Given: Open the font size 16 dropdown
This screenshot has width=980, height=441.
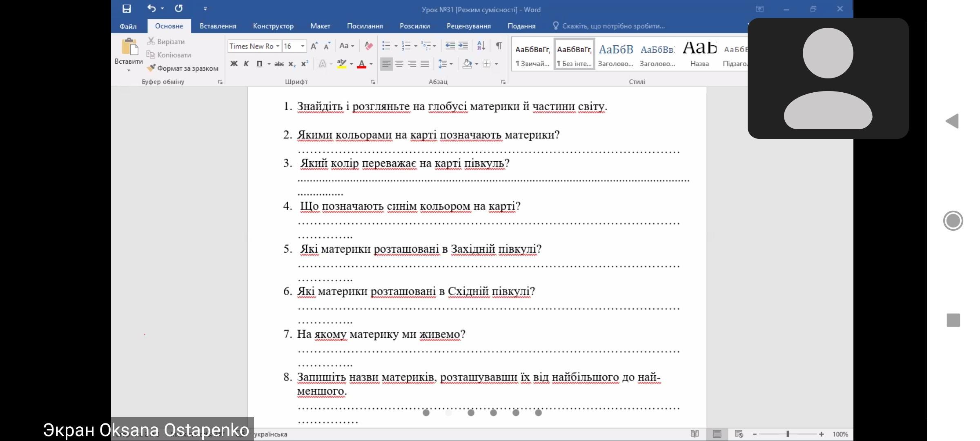Looking at the screenshot, I should coord(303,46).
